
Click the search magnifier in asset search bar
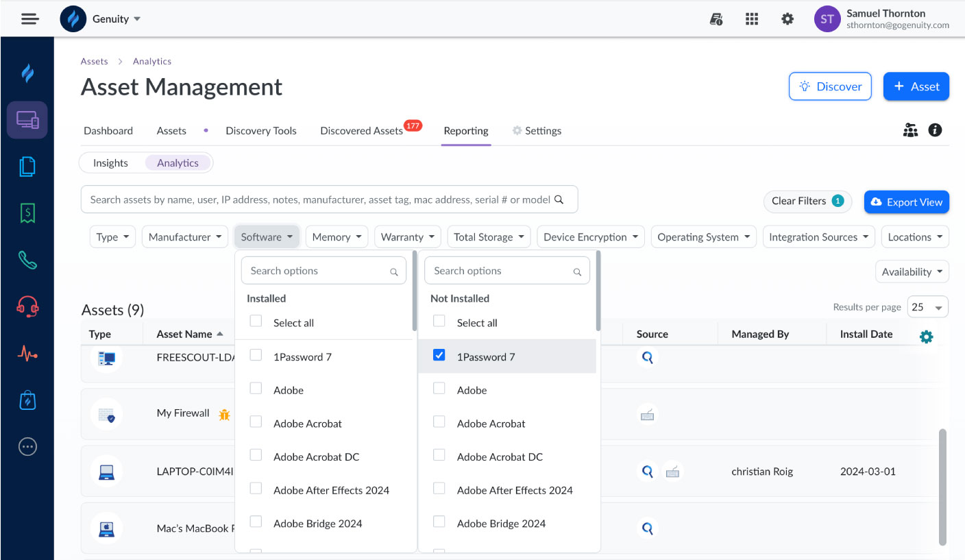pyautogui.click(x=559, y=199)
